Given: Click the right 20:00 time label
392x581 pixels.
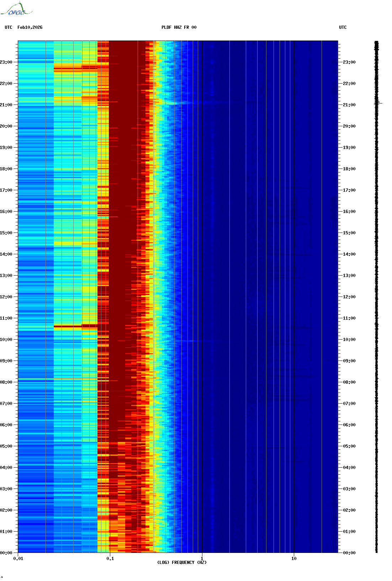Looking at the screenshot, I should tap(349, 126).
